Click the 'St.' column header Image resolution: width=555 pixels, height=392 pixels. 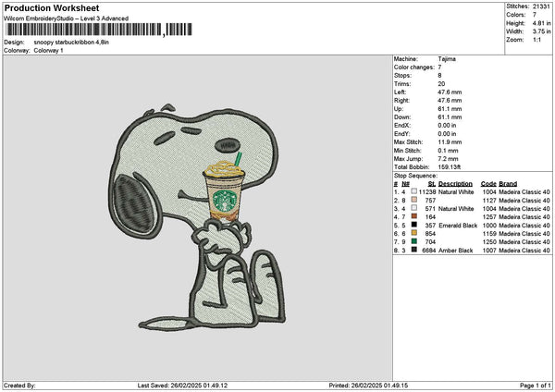coord(431,184)
